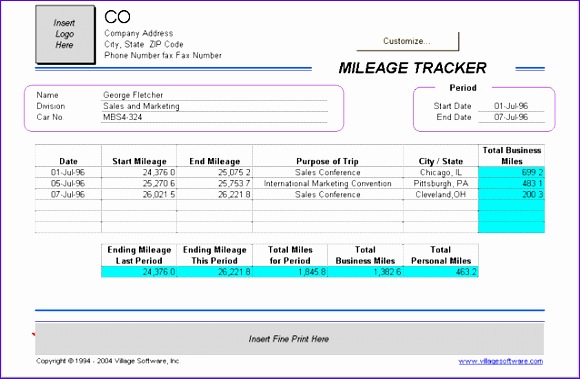Viewport: 580px width, 379px height.
Task: Select Total Miles for Period value 1,845.8
Action: click(x=290, y=272)
